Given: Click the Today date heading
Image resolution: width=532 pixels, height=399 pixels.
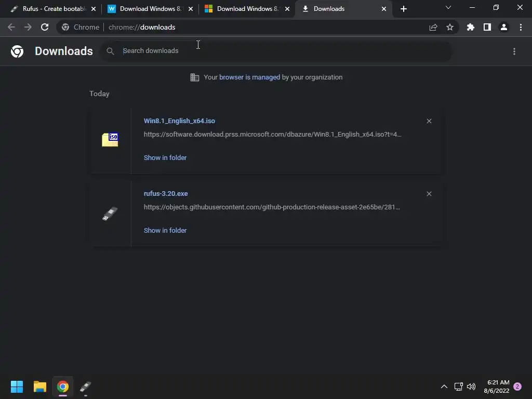Looking at the screenshot, I should [99, 94].
